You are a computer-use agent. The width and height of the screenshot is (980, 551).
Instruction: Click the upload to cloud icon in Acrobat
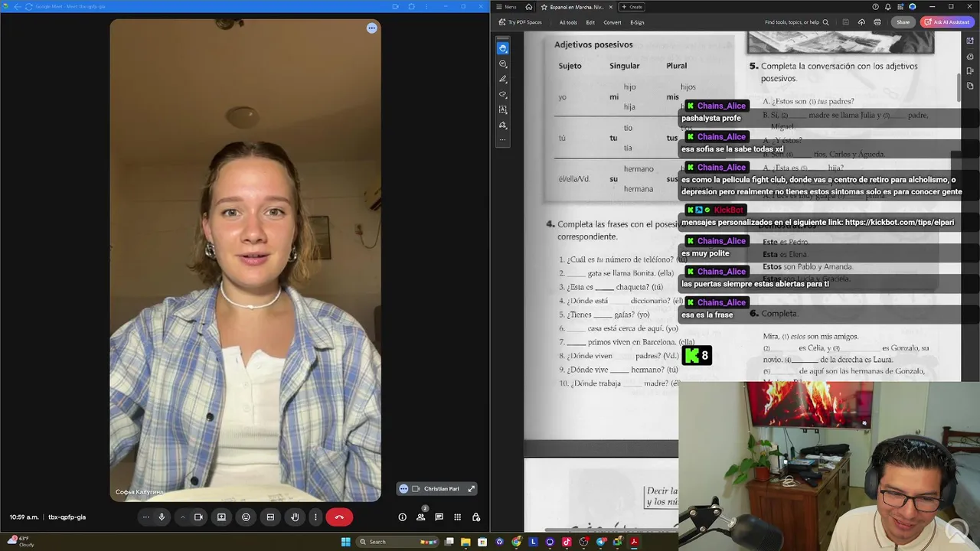[861, 22]
